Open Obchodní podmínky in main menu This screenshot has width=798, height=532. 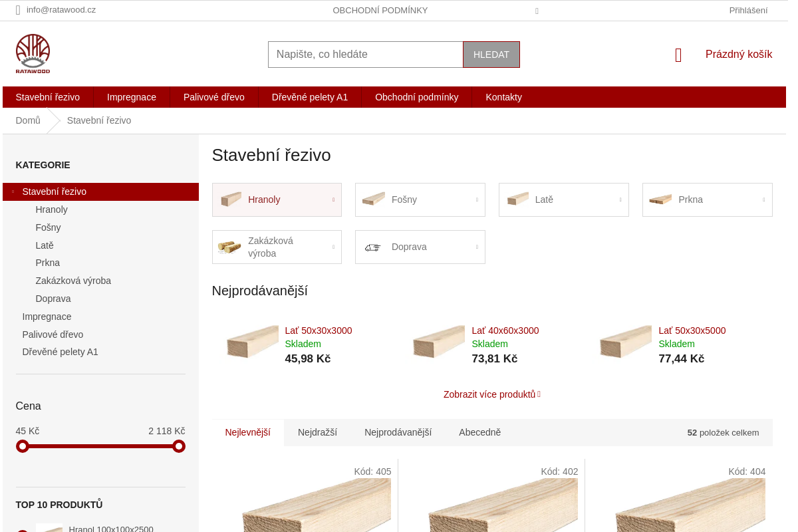417,97
